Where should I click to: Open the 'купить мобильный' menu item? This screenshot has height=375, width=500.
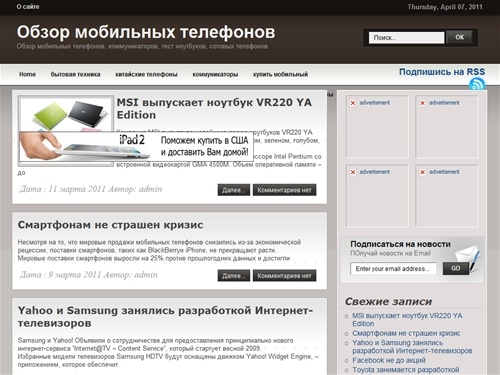[280, 74]
